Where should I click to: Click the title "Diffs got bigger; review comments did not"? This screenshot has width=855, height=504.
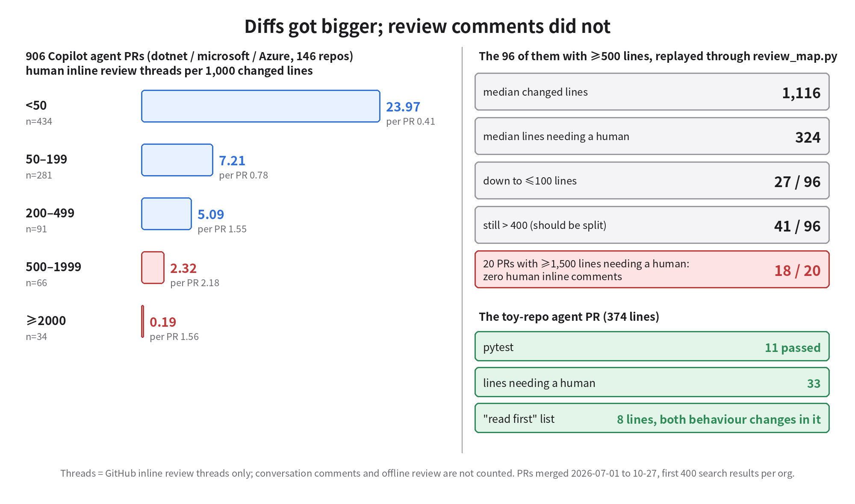click(427, 26)
